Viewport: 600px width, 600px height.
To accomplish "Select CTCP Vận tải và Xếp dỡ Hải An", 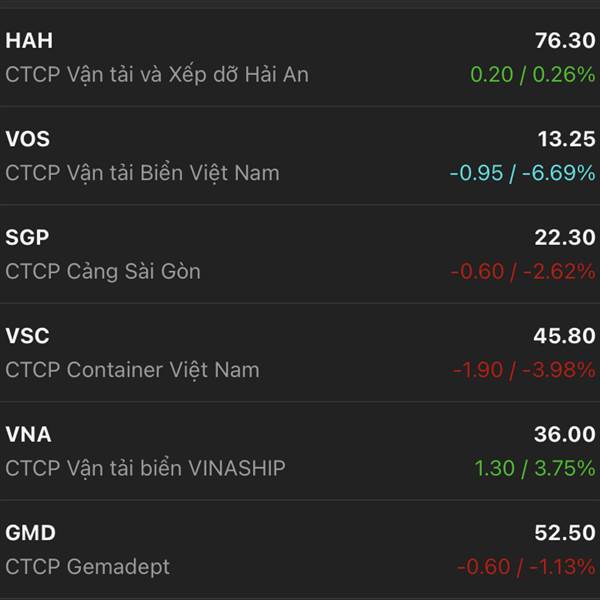I will click(157, 75).
